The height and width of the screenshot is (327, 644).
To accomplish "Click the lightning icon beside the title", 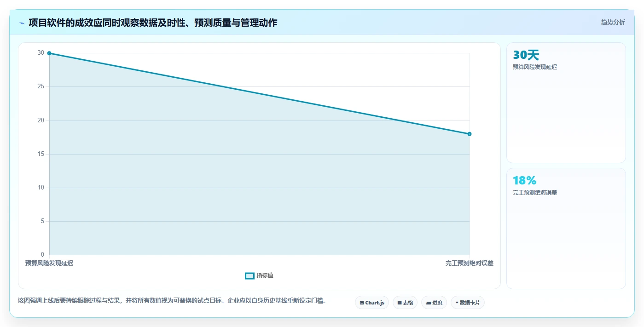I will click(22, 23).
